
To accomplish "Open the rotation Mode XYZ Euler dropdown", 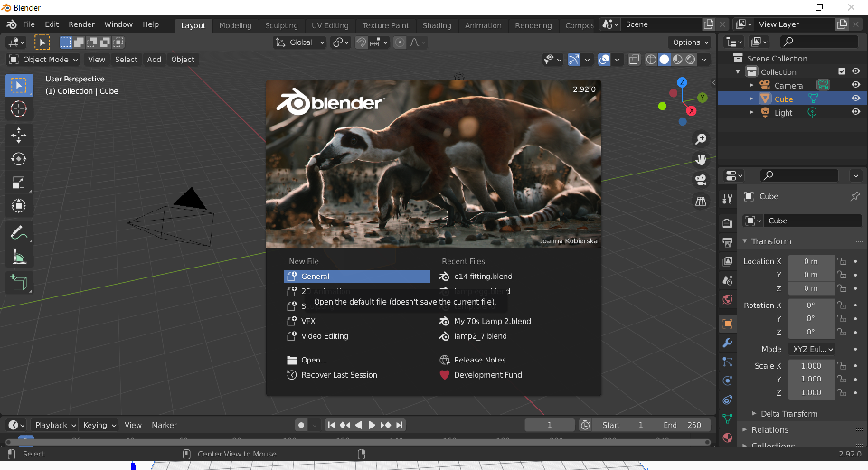I will [812, 349].
